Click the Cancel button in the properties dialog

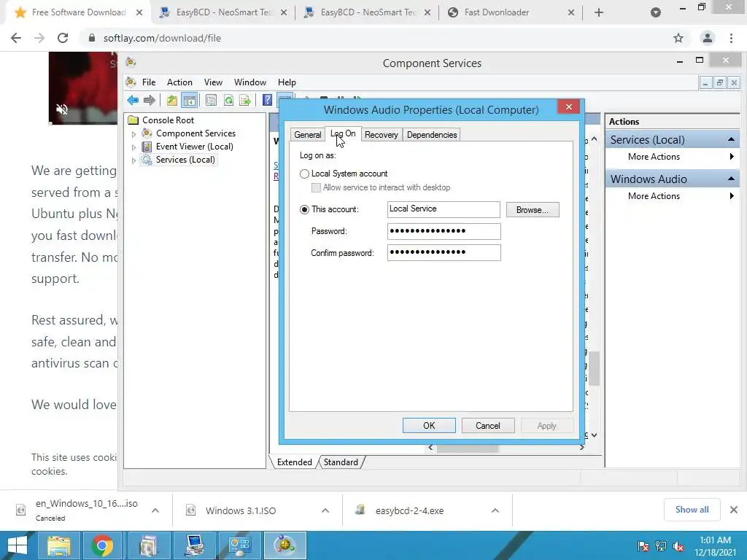[x=488, y=426]
